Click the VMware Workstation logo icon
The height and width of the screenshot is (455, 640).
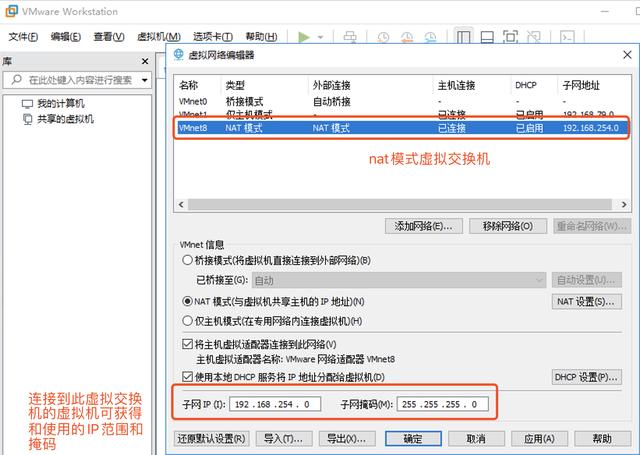(11, 11)
